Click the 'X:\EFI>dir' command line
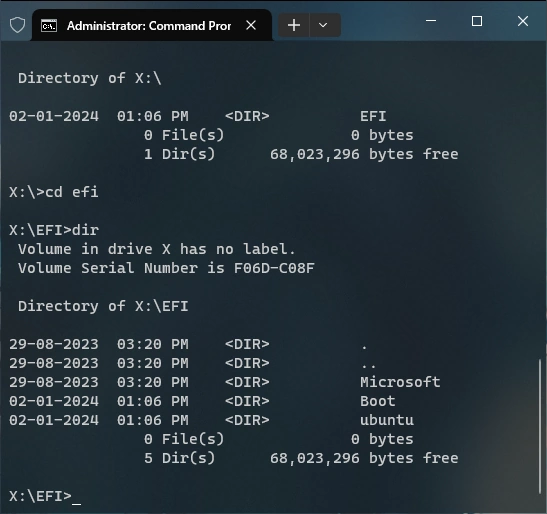This screenshot has width=547, height=514. point(54,230)
